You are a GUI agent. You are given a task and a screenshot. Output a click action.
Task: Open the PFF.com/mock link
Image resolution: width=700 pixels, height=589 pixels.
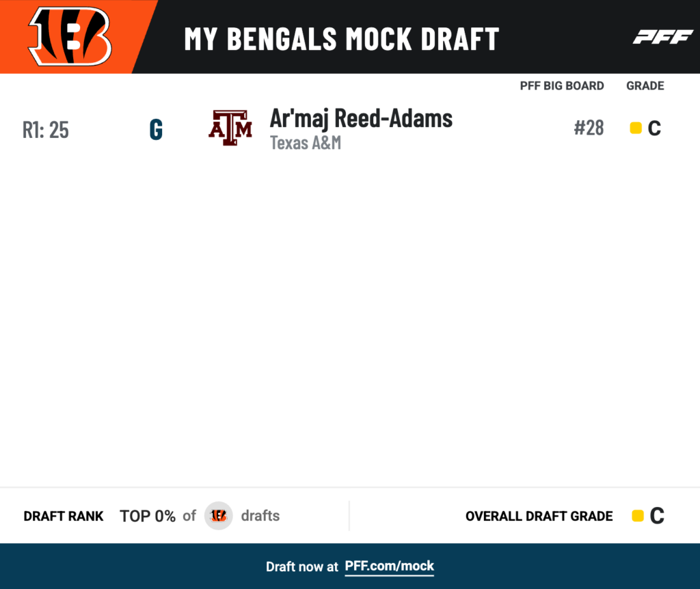pyautogui.click(x=389, y=566)
